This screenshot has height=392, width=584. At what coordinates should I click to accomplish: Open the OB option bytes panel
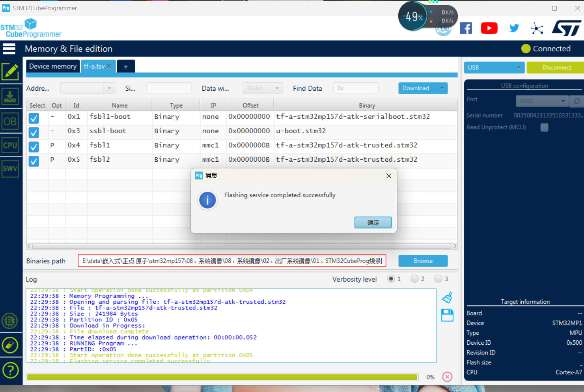pos(10,121)
